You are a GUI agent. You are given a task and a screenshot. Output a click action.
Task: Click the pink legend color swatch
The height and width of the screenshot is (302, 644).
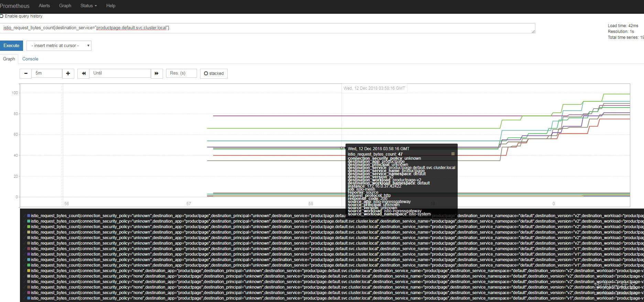tap(29, 293)
